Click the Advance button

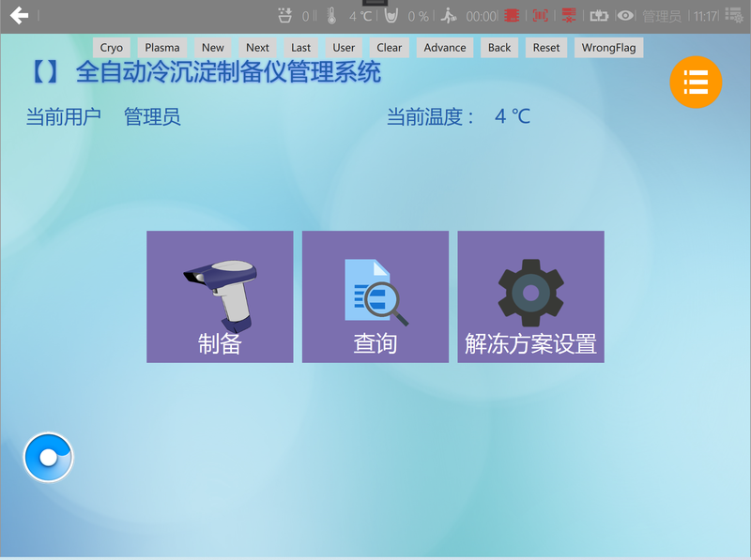[x=445, y=48]
